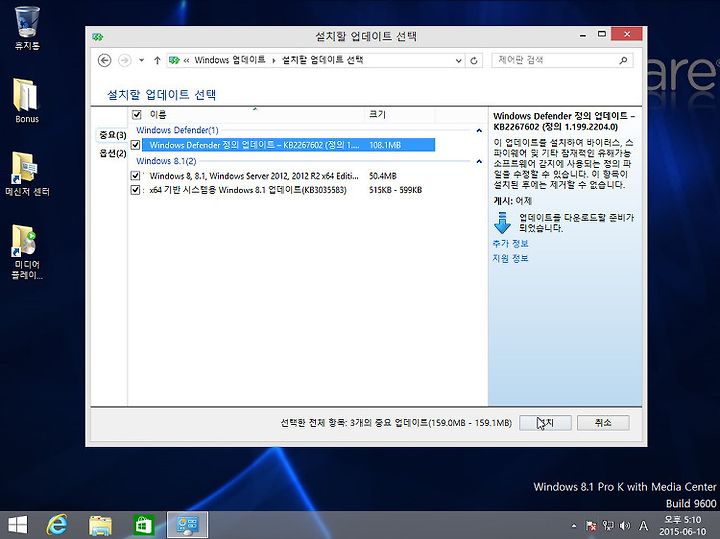
Task: Open the 추가 정보 link
Action: (x=510, y=244)
